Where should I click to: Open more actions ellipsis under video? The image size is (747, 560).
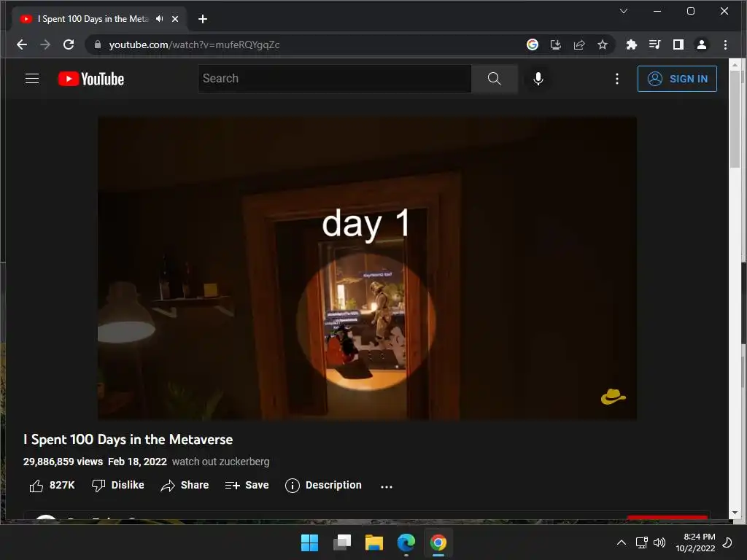387,486
